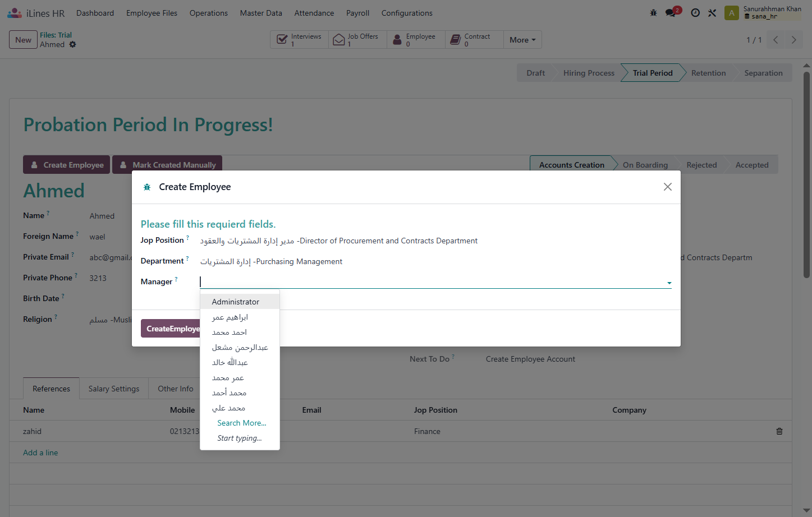Open the activities clock icon
The image size is (812, 517).
(695, 12)
